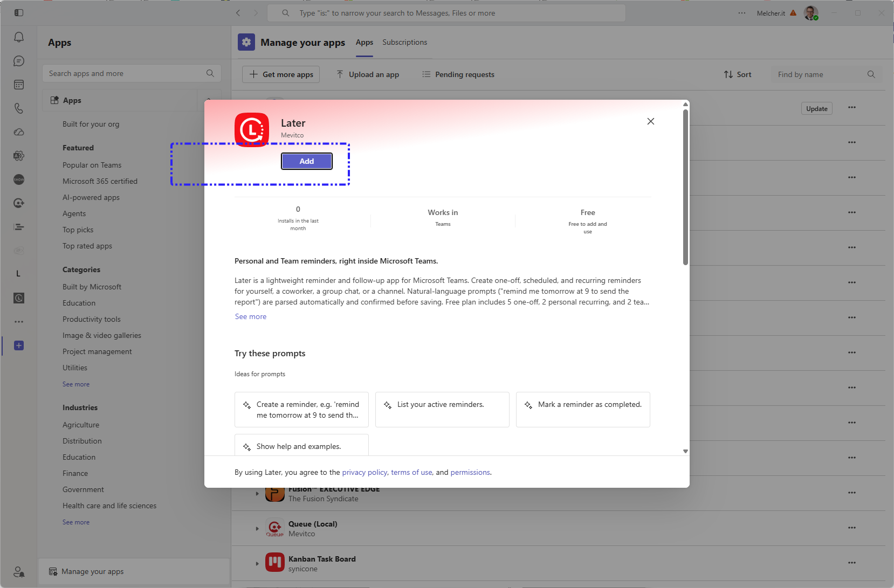Show more apps via the rail ellipsis

click(19, 322)
